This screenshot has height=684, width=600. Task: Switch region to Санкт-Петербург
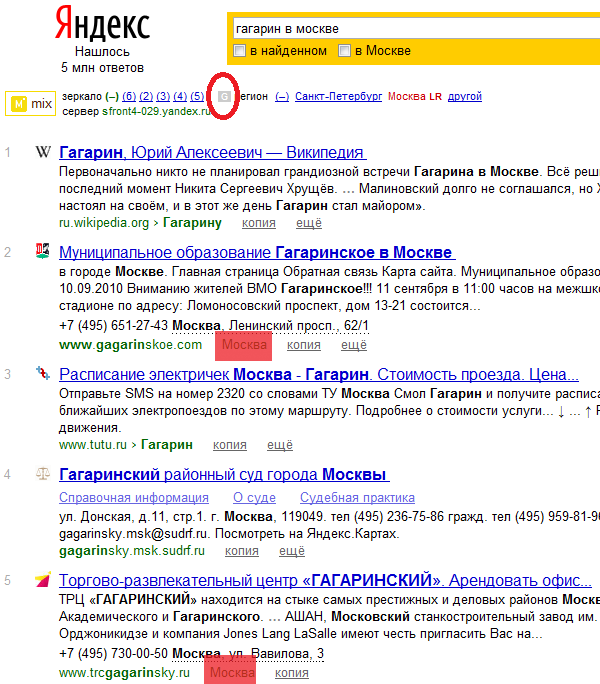click(x=339, y=96)
